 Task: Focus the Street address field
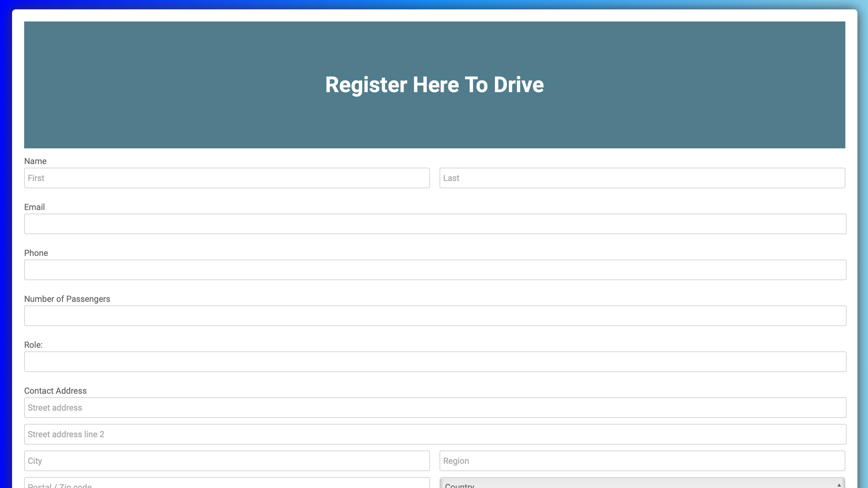pyautogui.click(x=435, y=407)
